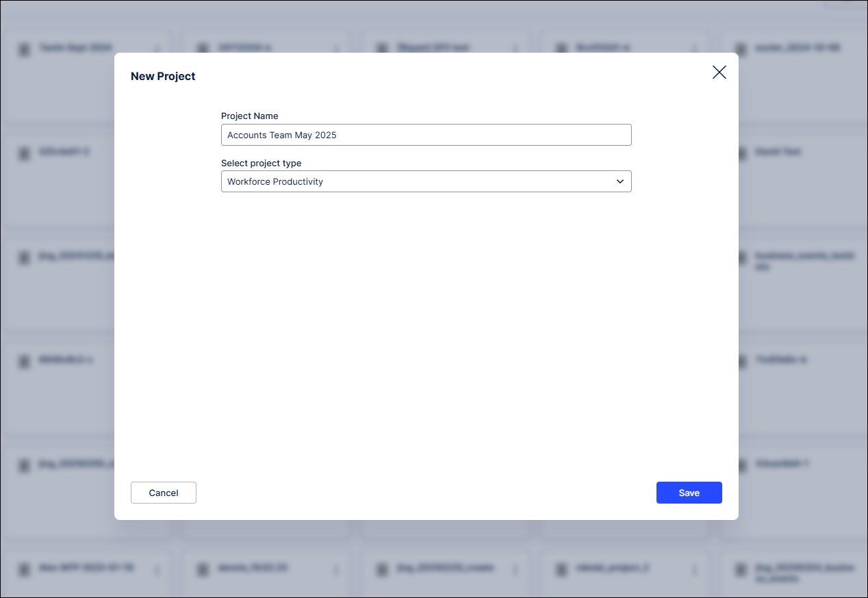
Task: Click the Project Name label
Action: click(250, 116)
